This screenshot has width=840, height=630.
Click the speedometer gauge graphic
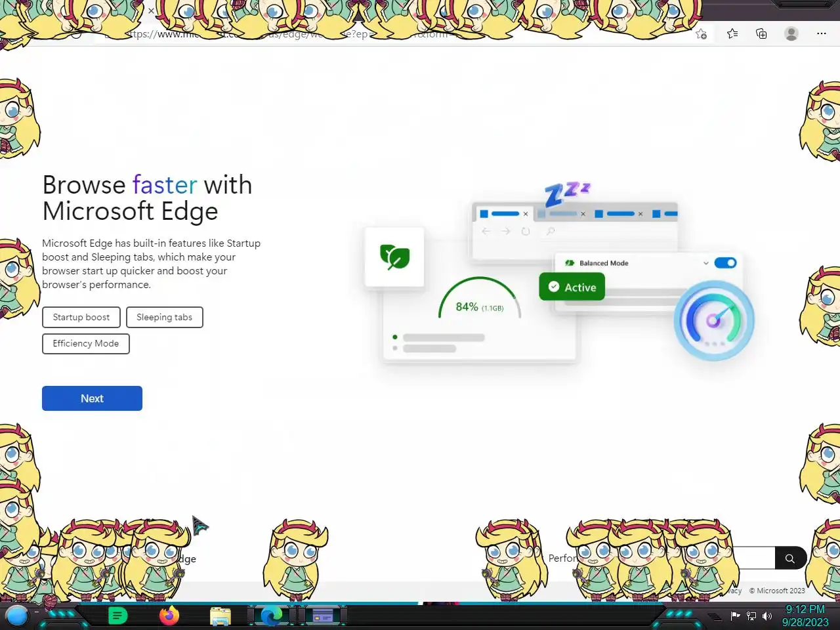pyautogui.click(x=714, y=320)
